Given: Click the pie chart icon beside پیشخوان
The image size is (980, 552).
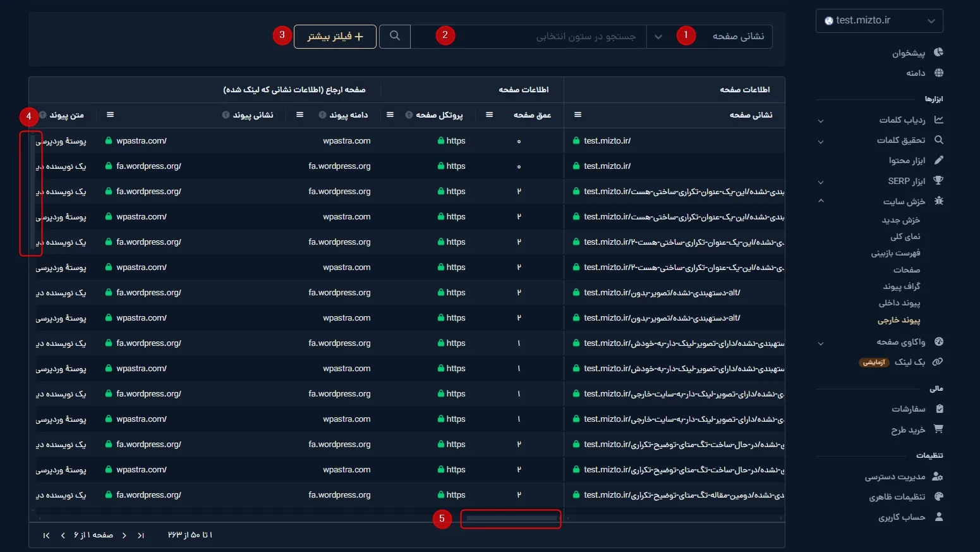Looking at the screenshot, I should [938, 52].
